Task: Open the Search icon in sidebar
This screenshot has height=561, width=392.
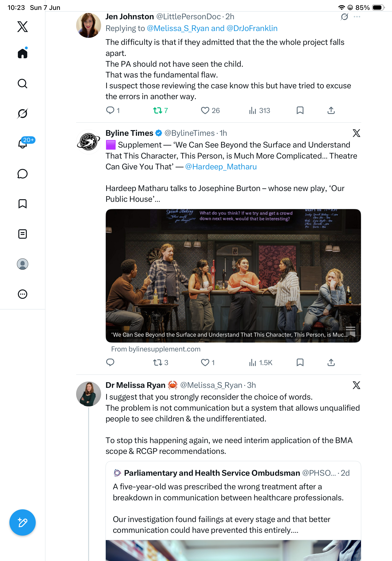Action: (x=23, y=84)
